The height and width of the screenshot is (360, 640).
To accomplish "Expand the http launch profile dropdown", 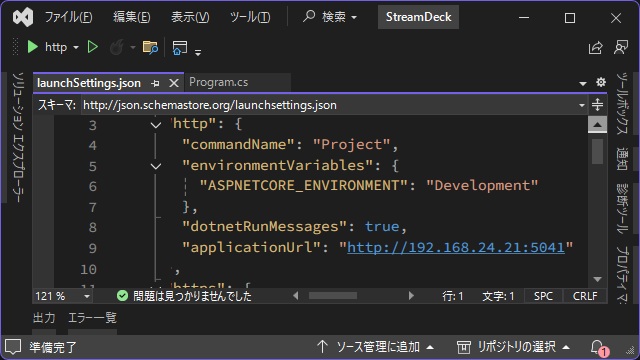I will [x=76, y=48].
